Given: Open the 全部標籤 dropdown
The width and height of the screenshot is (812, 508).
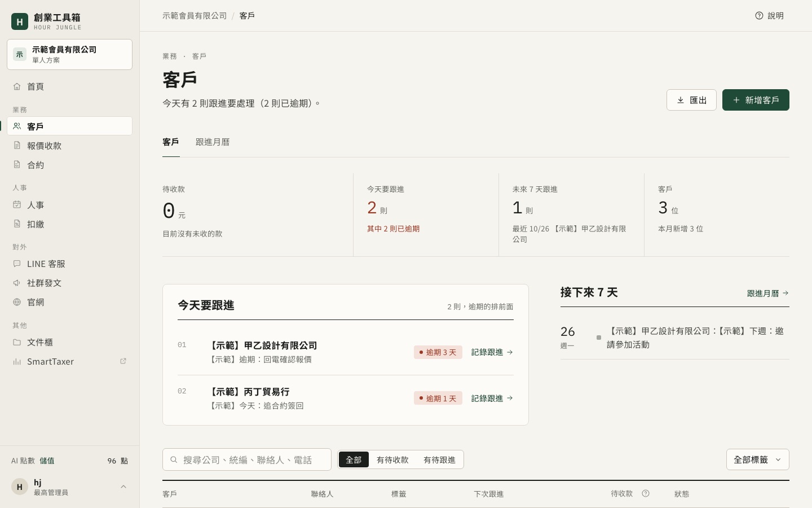Looking at the screenshot, I should click(757, 459).
